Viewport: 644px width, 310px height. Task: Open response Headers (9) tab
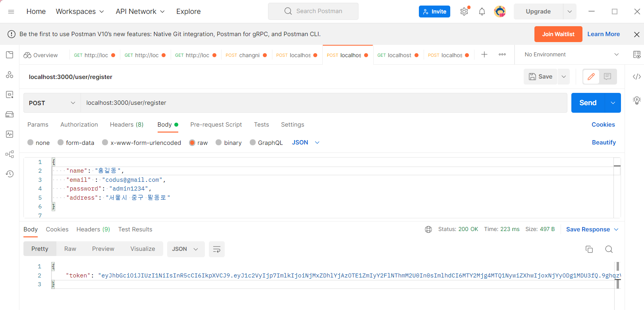[x=93, y=229]
